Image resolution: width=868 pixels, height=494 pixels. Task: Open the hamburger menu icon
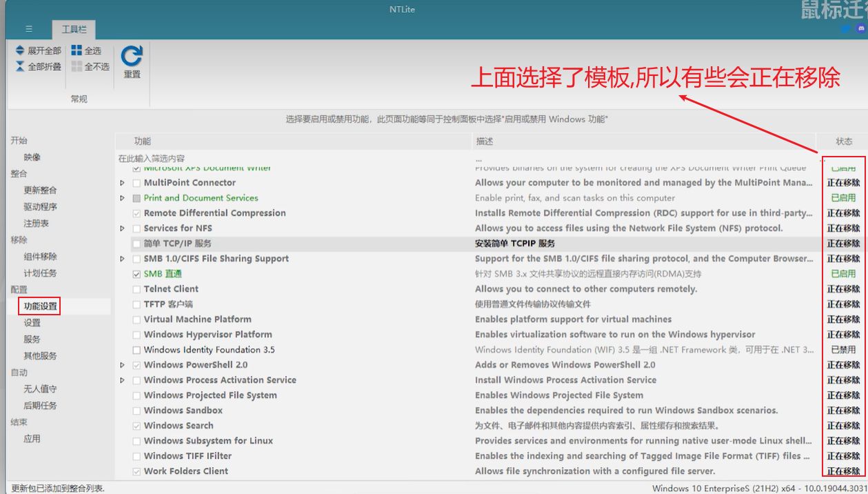tap(29, 29)
